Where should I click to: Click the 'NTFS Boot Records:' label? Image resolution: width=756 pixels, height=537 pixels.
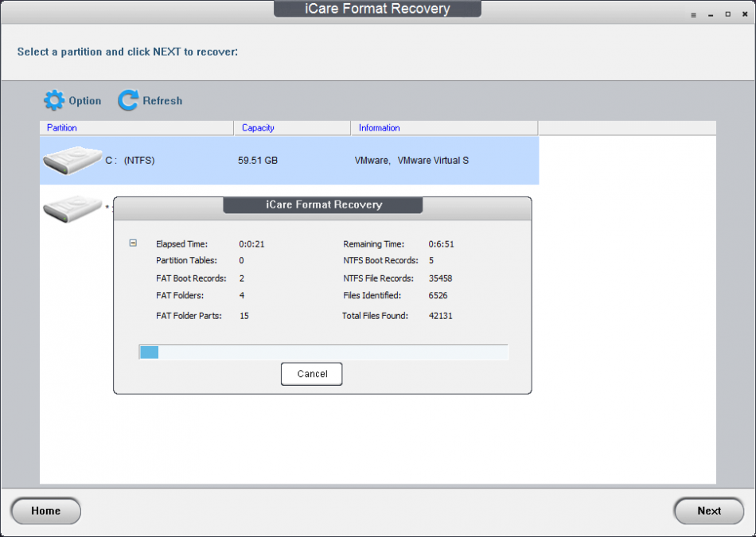[380, 260]
